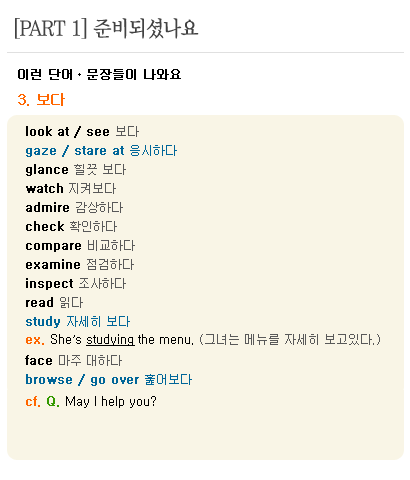The image size is (410, 480).
Task: Click the 'watch 지켜보다' entry
Action: (x=71, y=189)
